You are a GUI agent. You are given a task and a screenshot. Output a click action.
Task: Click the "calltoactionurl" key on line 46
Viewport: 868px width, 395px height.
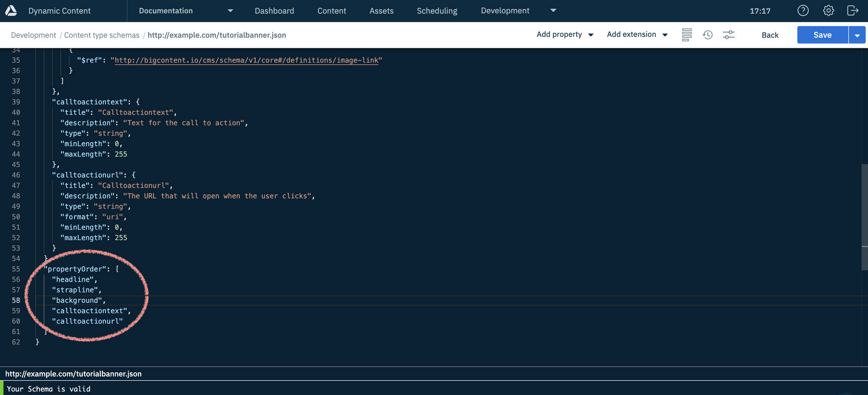87,175
